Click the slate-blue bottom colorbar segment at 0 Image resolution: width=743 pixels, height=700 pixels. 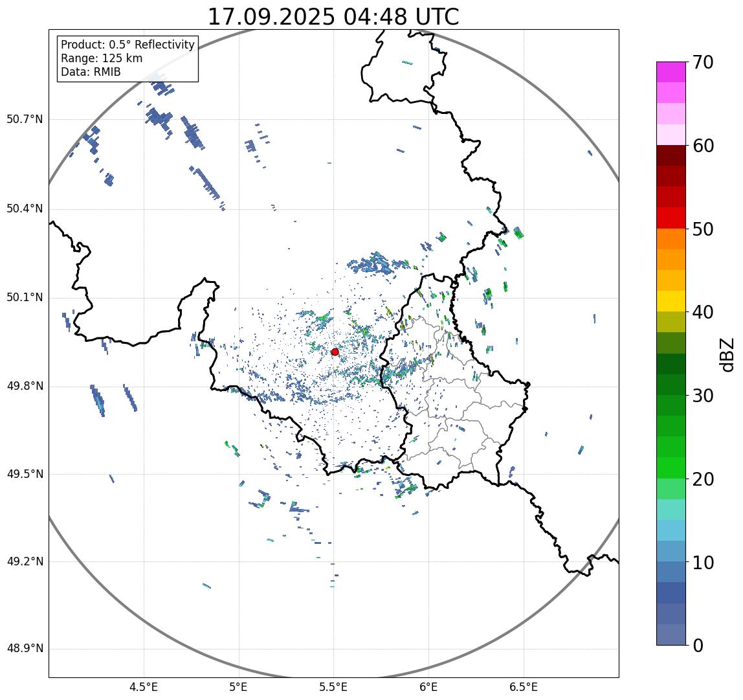coord(671,635)
